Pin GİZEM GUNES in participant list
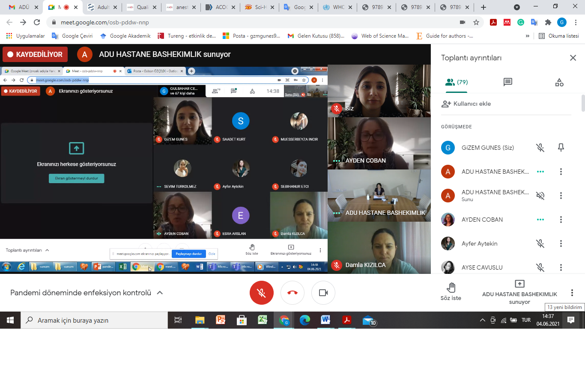This screenshot has height=392, width=585. pos(561,148)
